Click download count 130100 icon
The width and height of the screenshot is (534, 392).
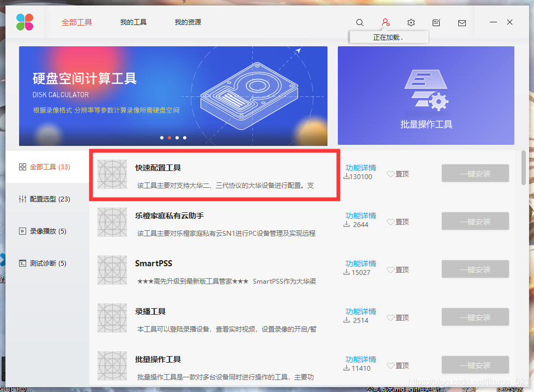click(x=347, y=176)
